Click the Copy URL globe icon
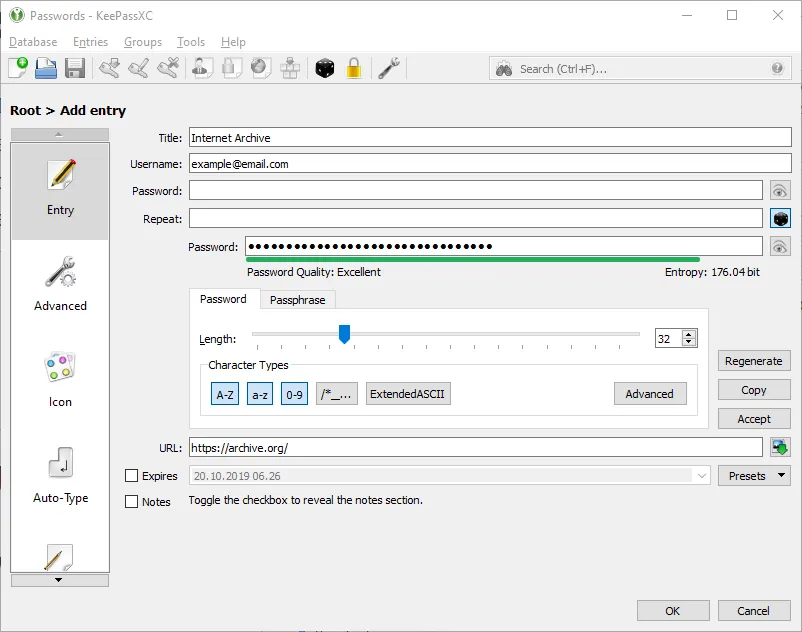Screen dimensions: 802x632 pyautogui.click(x=261, y=68)
